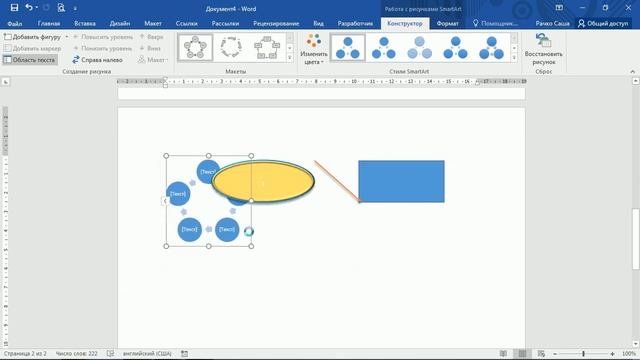Change language английский (США) in status bar
The image size is (640, 360).
pyautogui.click(x=147, y=353)
